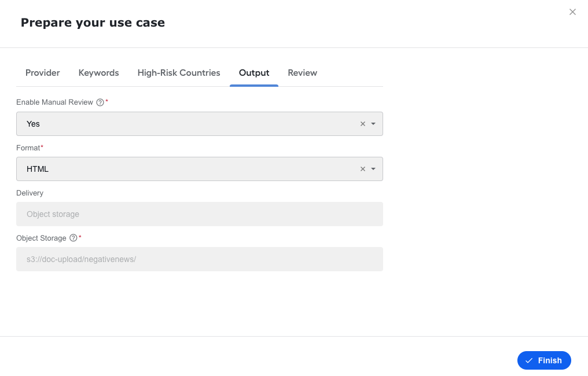Switch to the Provider tab
Viewport: 588px width, 376px height.
click(x=42, y=73)
